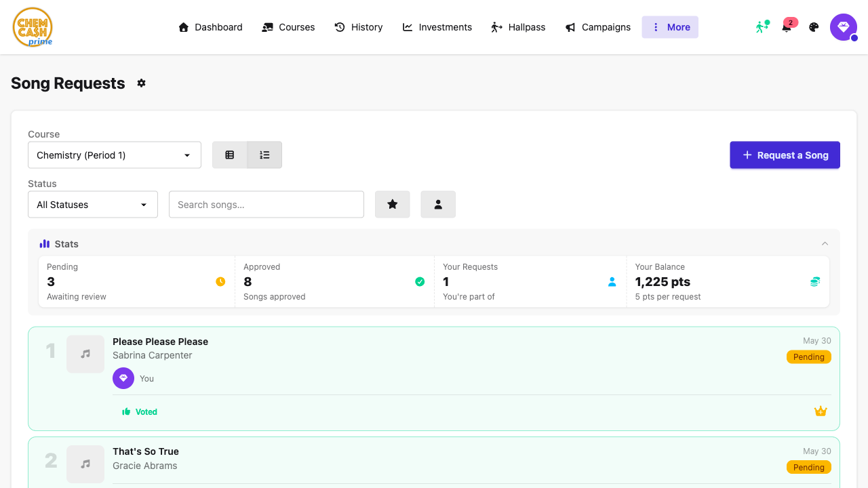Screen dimensions: 868x488
Task: Click the Sabrina Carpenter artist name
Action: 153,355
